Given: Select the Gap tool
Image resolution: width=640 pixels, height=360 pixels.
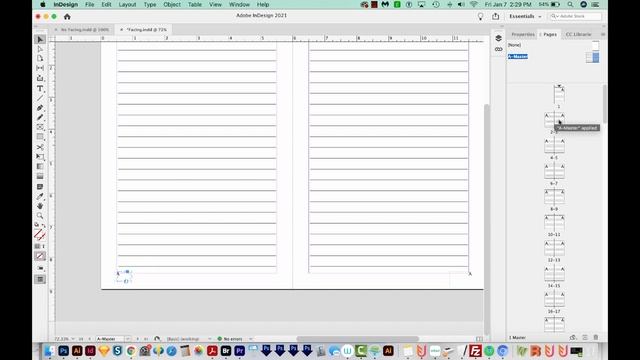Looking at the screenshot, I should click(40, 68).
